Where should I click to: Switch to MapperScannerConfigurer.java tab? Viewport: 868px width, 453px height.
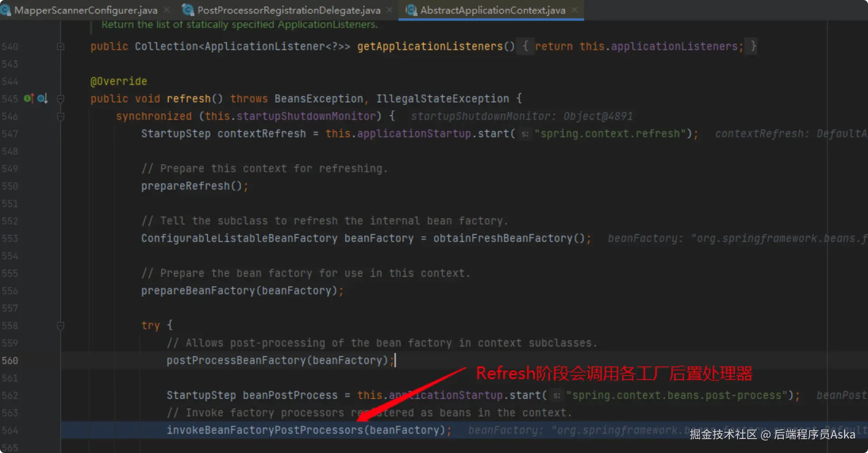coord(86,10)
